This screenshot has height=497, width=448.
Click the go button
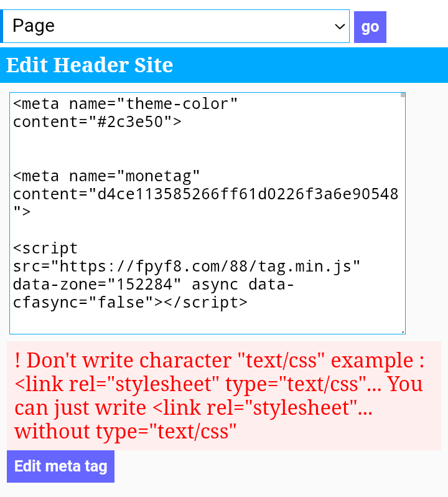click(x=370, y=27)
